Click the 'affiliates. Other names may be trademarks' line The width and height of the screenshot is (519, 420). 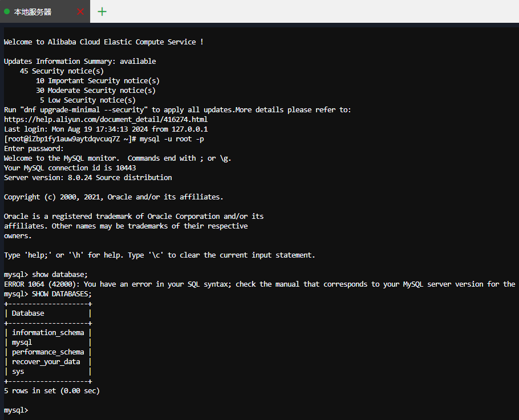coord(126,226)
